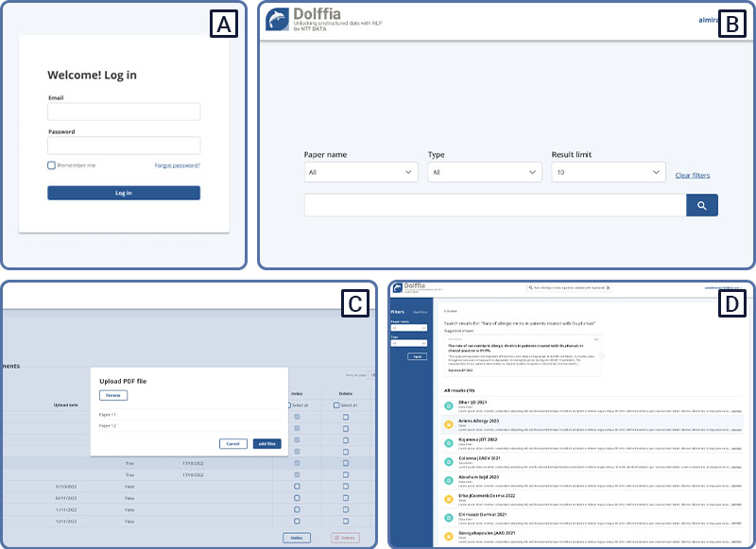Click the add files button in the Upload dialog
Viewport: 756px width, 549px height.
tap(267, 444)
